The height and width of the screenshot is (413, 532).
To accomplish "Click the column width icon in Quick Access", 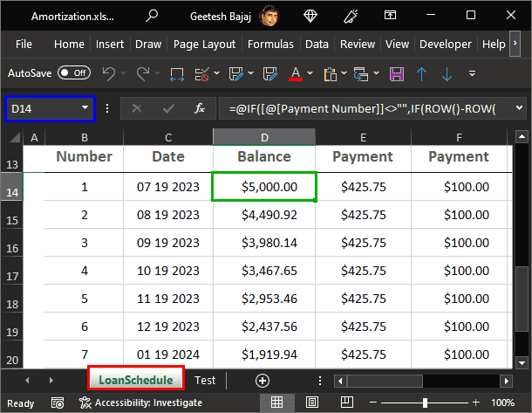I will pyautogui.click(x=177, y=74).
